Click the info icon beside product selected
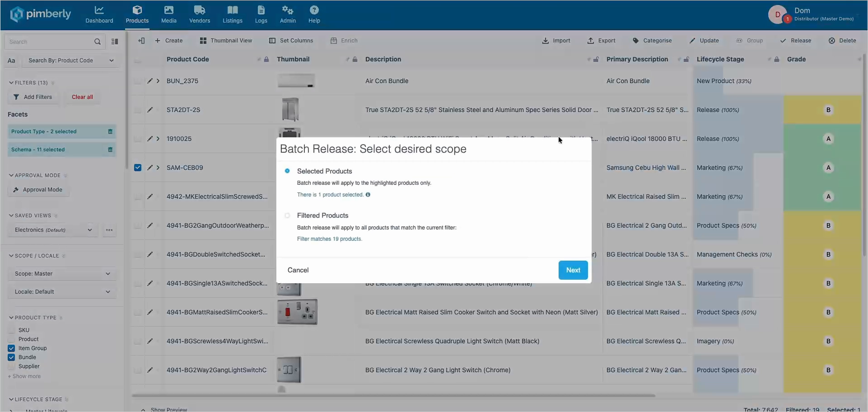The width and height of the screenshot is (868, 412). [368, 195]
